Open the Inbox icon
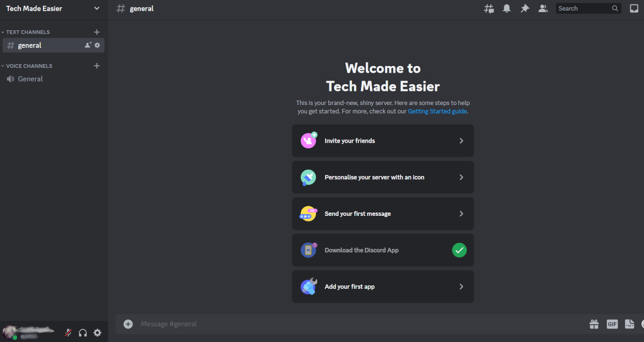The height and width of the screenshot is (342, 644). (x=633, y=8)
